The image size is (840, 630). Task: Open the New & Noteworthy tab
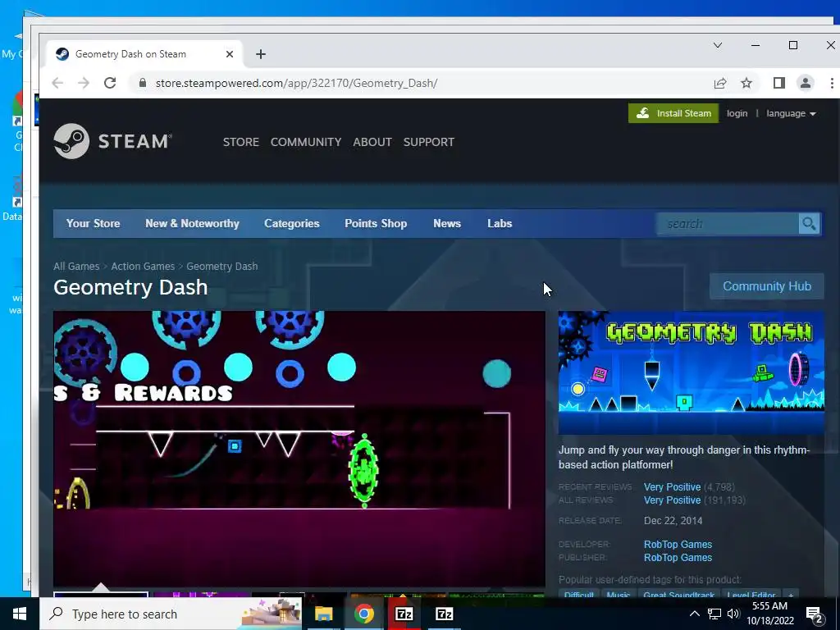coord(192,223)
